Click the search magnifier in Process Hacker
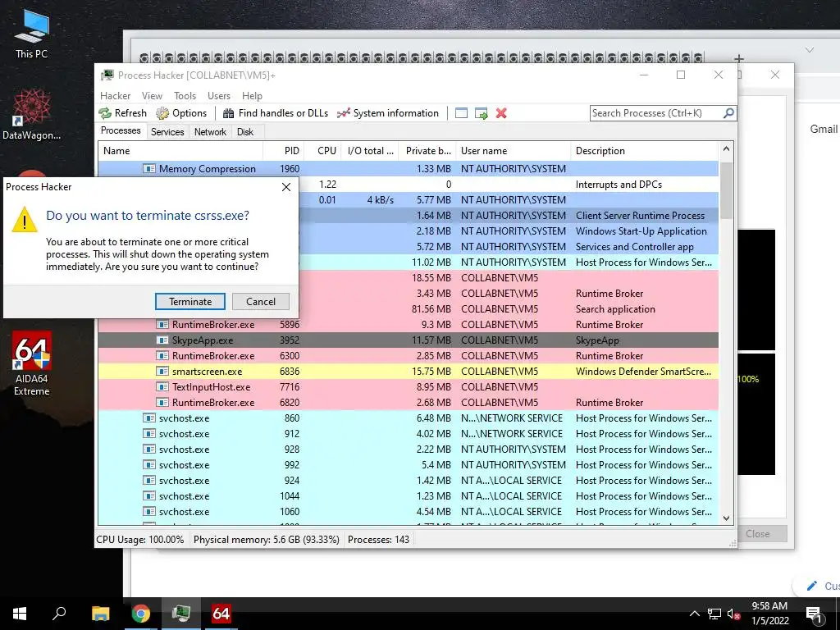The height and width of the screenshot is (630, 840). 728,113
